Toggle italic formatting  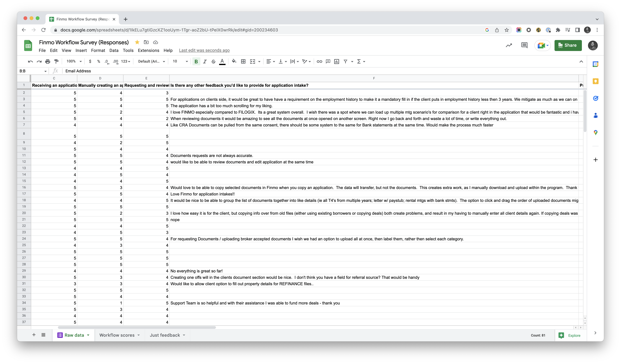pyautogui.click(x=205, y=61)
